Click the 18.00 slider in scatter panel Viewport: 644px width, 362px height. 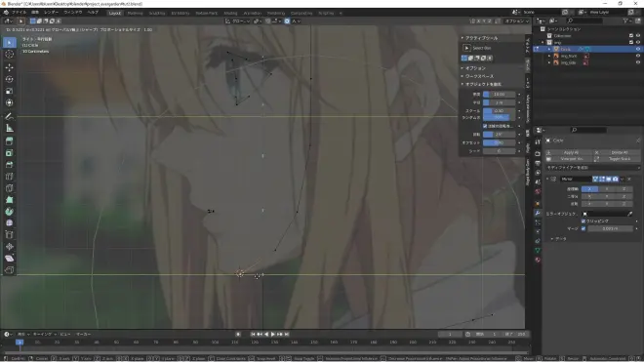coord(499,94)
